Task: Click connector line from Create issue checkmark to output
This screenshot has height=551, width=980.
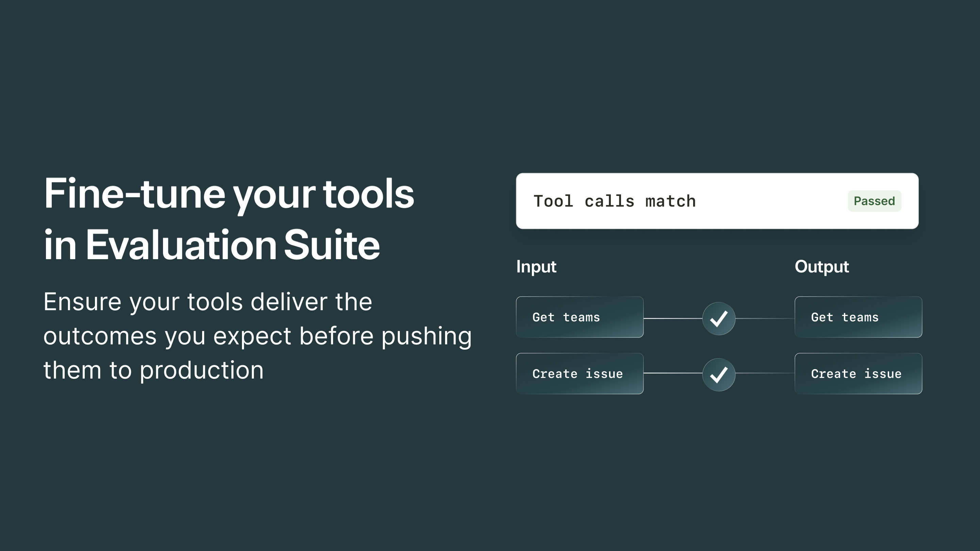Action: (764, 373)
